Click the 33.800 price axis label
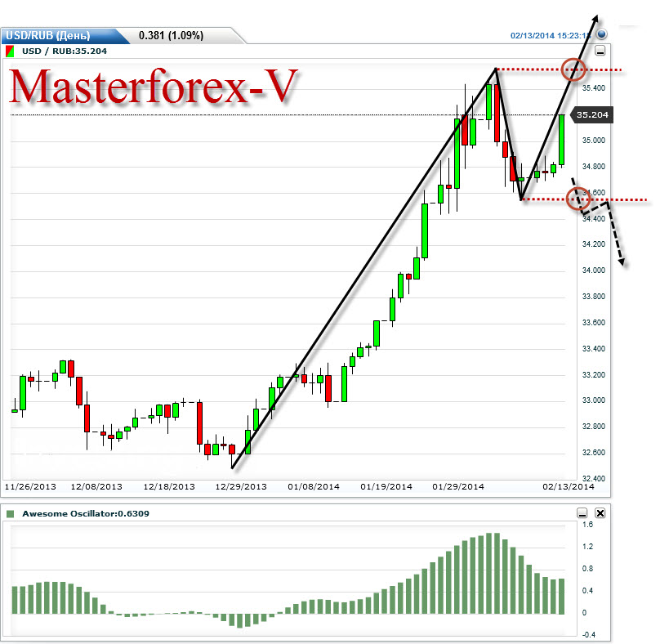 [x=594, y=297]
